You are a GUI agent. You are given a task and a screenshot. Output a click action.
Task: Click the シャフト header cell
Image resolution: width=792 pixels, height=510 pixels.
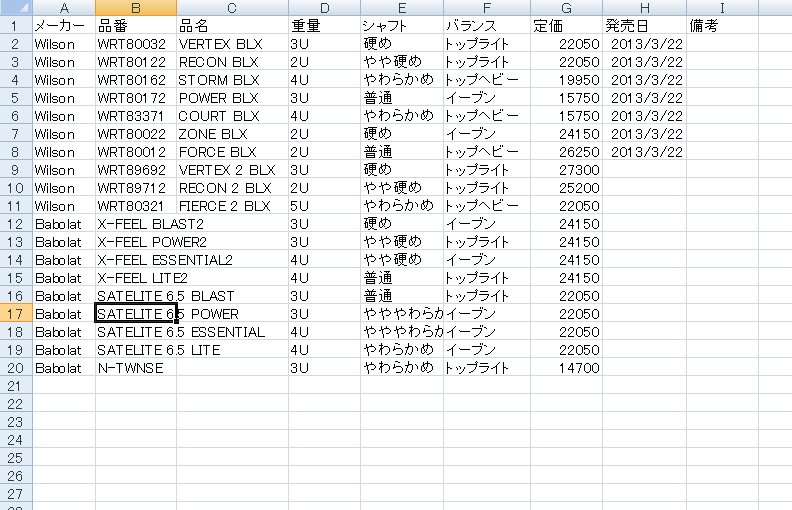pos(402,25)
